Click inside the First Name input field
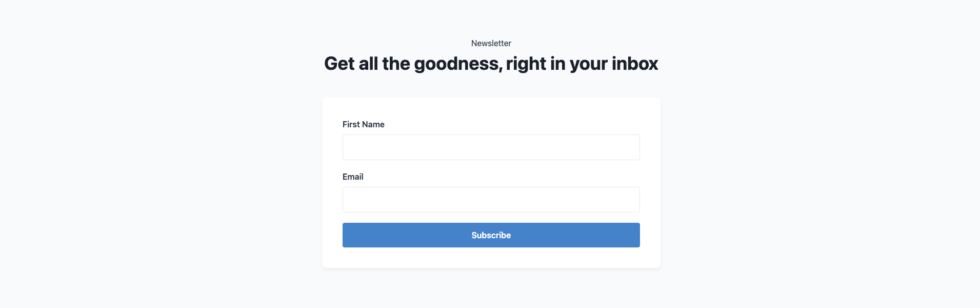Screen dimensions: 980x308 click(x=491, y=147)
